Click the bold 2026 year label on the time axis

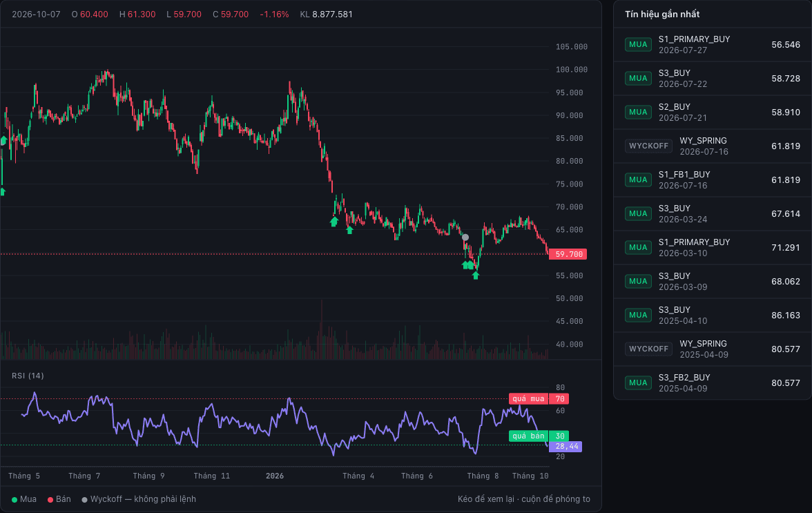click(x=275, y=476)
